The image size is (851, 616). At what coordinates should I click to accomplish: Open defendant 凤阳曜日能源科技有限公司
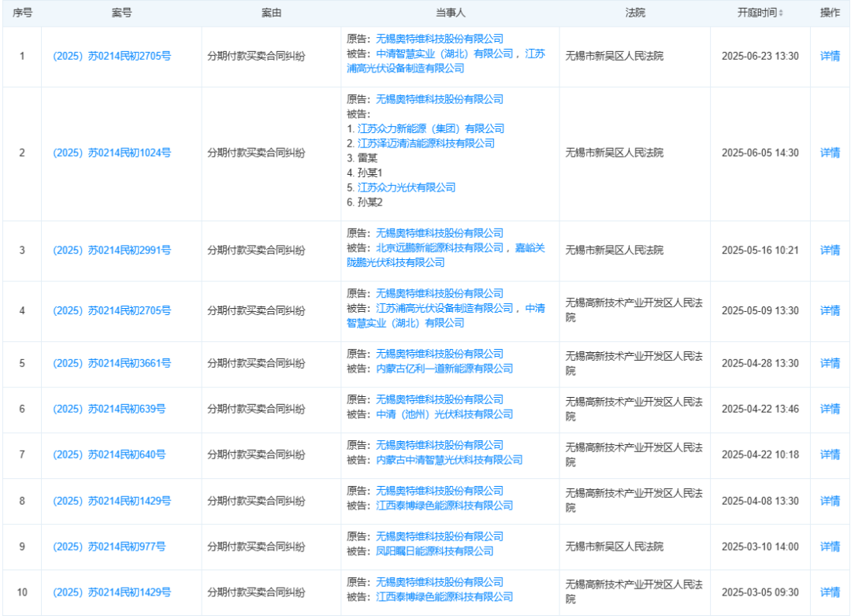pos(435,551)
